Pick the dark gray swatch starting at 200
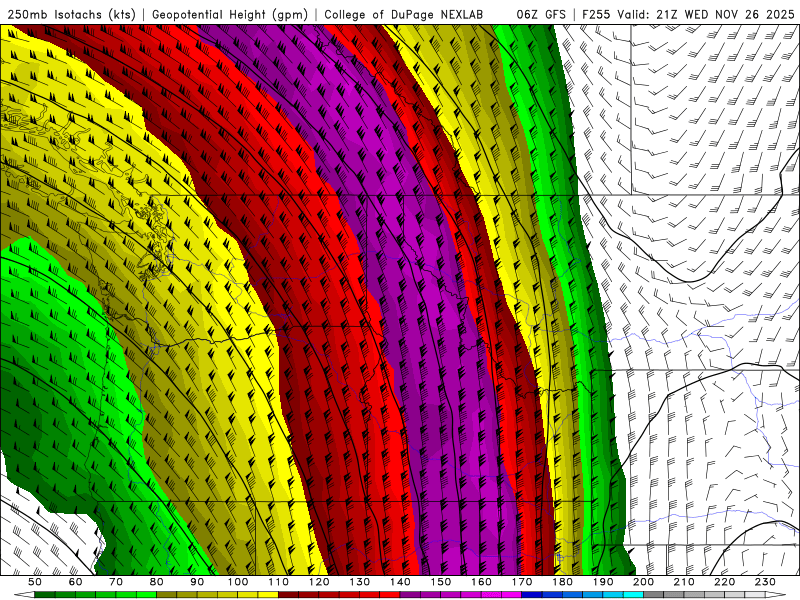 click(x=654, y=595)
